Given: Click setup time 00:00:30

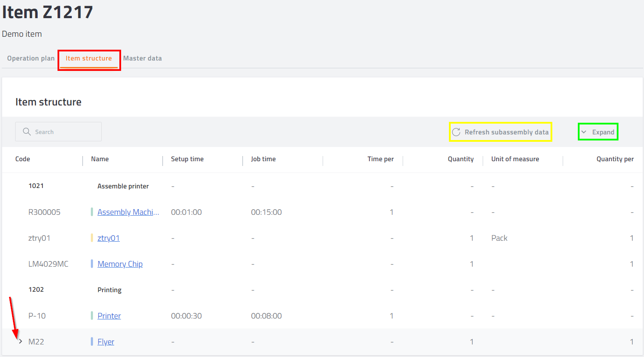Looking at the screenshot, I should (x=186, y=316).
